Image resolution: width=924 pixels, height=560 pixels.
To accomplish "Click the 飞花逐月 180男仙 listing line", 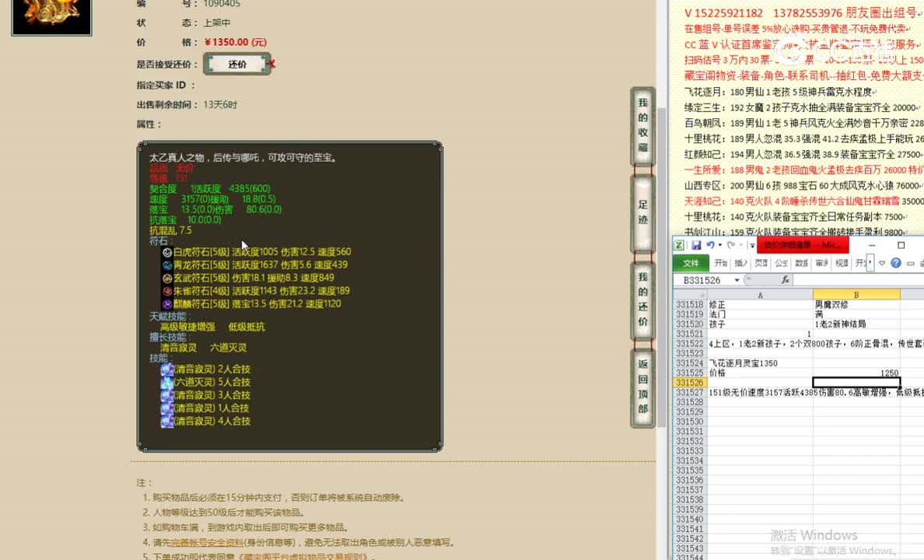I will (780, 92).
